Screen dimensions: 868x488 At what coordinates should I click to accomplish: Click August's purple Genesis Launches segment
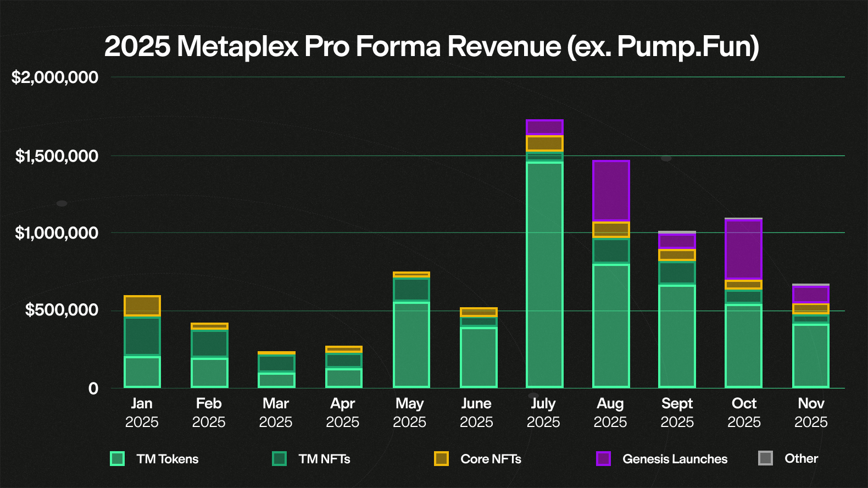tap(611, 191)
